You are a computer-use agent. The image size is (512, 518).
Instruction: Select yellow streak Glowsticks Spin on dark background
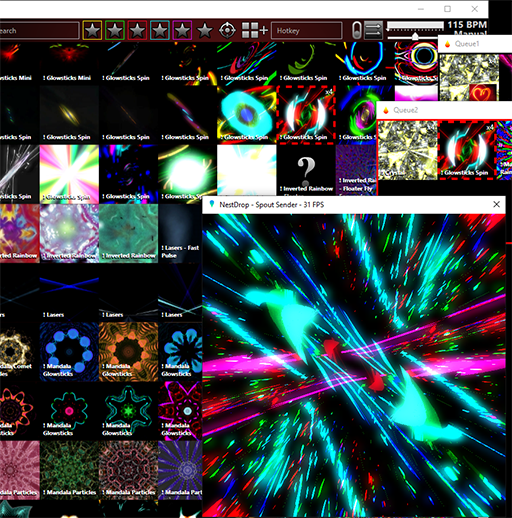coord(69,114)
